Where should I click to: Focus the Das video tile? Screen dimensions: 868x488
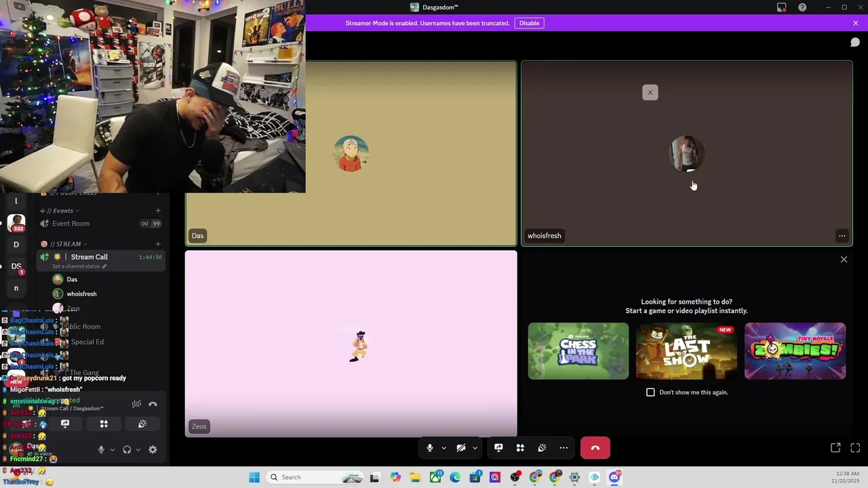(351, 154)
